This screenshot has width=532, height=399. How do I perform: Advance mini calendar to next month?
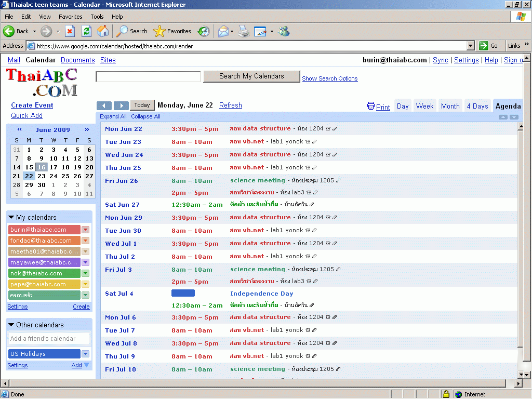(x=87, y=130)
